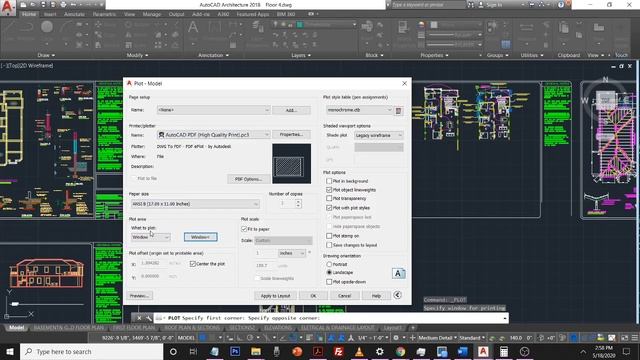Select the large Text tool in Annotation panel
This screenshot has width=640, height=360.
click(193, 28)
